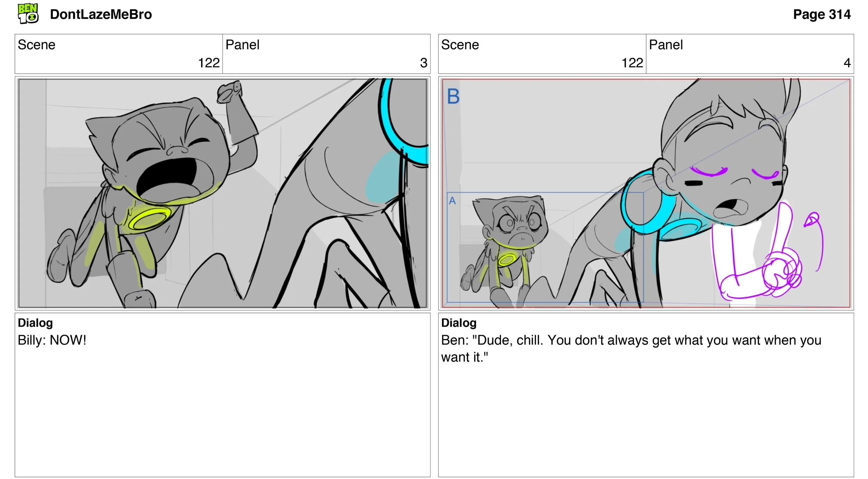Click the small yellow badge in frame A
The height and width of the screenshot is (479, 868).
click(507, 259)
